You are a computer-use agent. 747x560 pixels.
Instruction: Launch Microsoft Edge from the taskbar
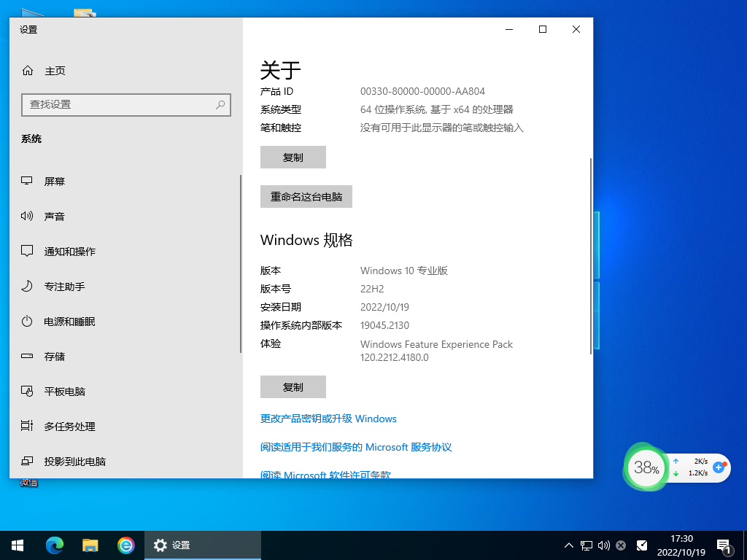[55, 545]
